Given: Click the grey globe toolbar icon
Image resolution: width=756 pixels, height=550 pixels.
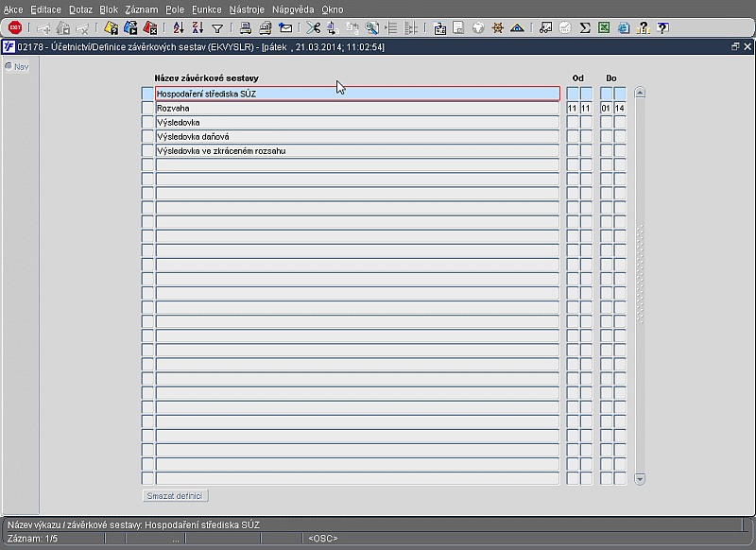Looking at the screenshot, I should coord(478,27).
